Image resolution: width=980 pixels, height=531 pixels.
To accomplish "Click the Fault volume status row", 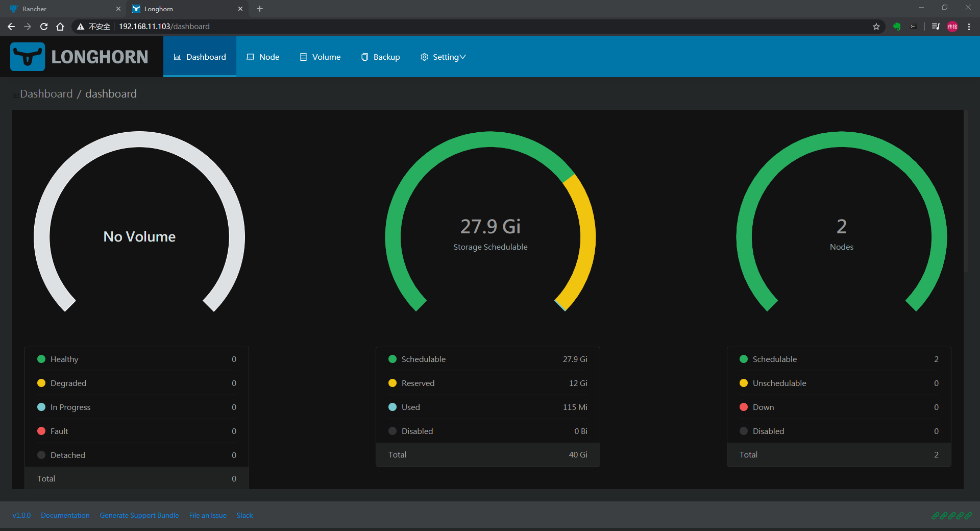I will point(137,431).
